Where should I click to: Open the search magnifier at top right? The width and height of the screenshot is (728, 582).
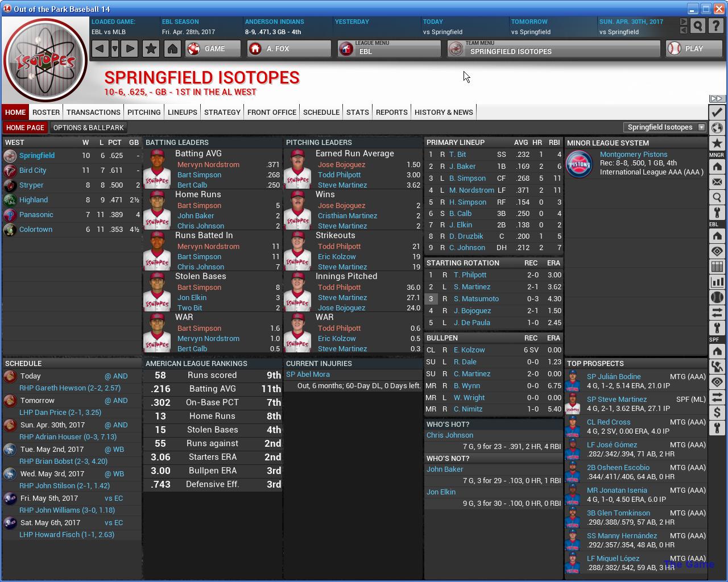pos(698,26)
